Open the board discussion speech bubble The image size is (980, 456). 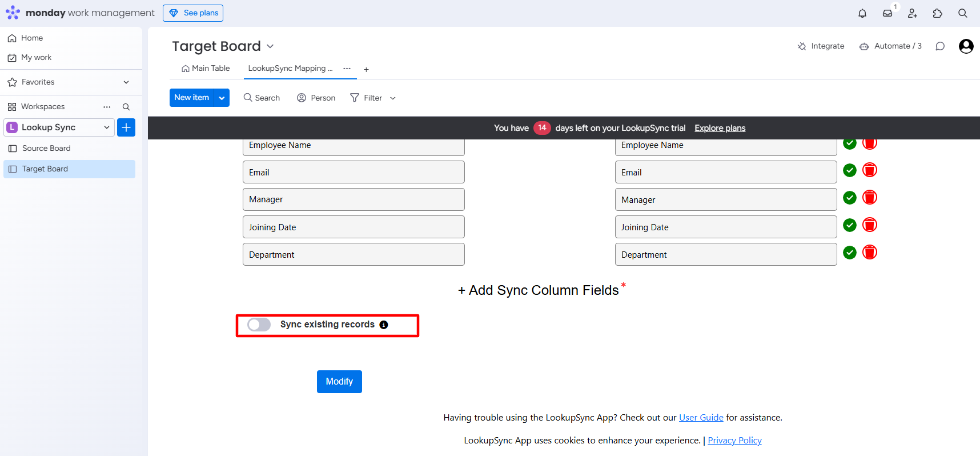coord(940,46)
